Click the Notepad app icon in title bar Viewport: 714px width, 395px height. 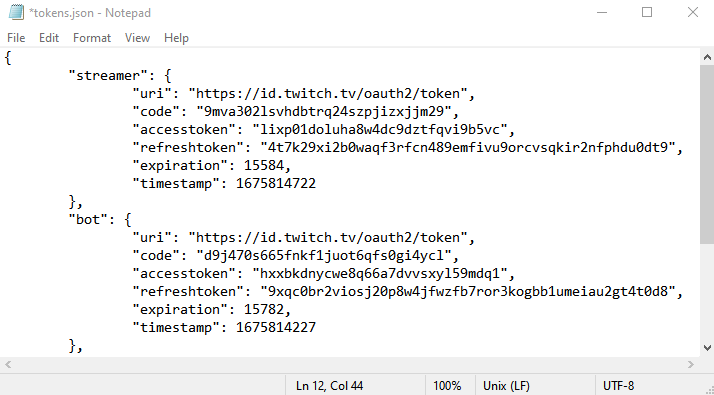click(x=16, y=12)
